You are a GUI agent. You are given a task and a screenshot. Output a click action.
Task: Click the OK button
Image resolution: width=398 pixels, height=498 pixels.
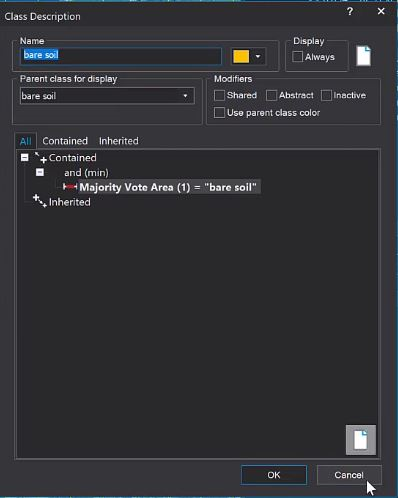coord(274,475)
